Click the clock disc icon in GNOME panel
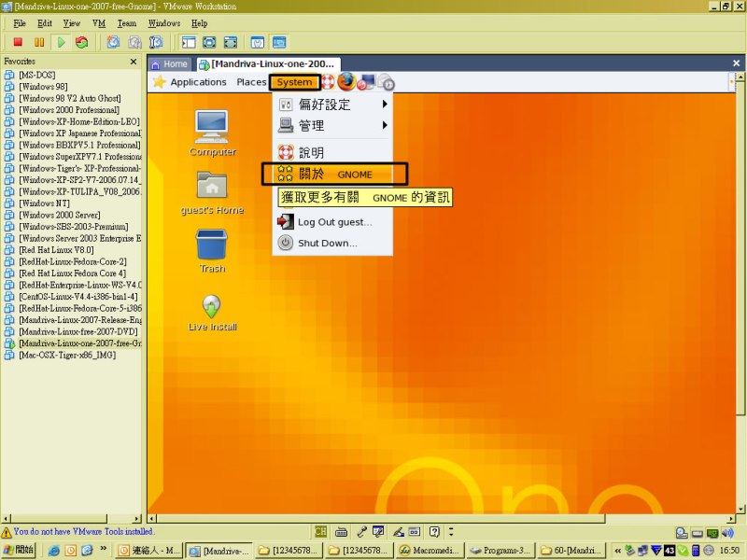 click(x=386, y=82)
